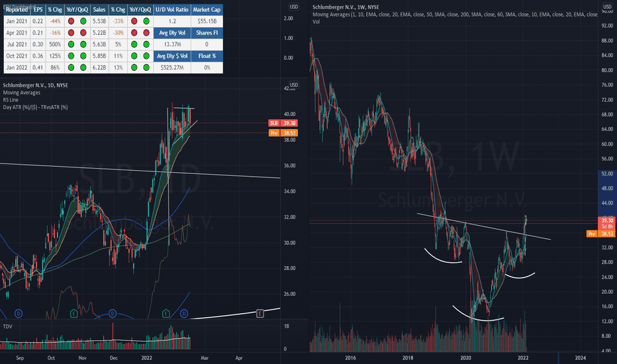Click the 40.00 level on daily price scale
The width and height of the screenshot is (617, 364).
[x=289, y=114]
